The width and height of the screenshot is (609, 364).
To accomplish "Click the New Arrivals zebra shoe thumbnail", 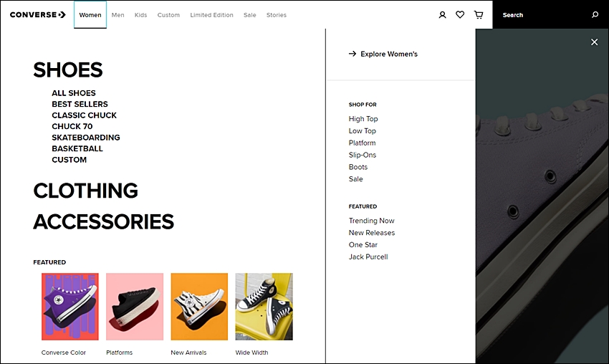I will tap(199, 307).
